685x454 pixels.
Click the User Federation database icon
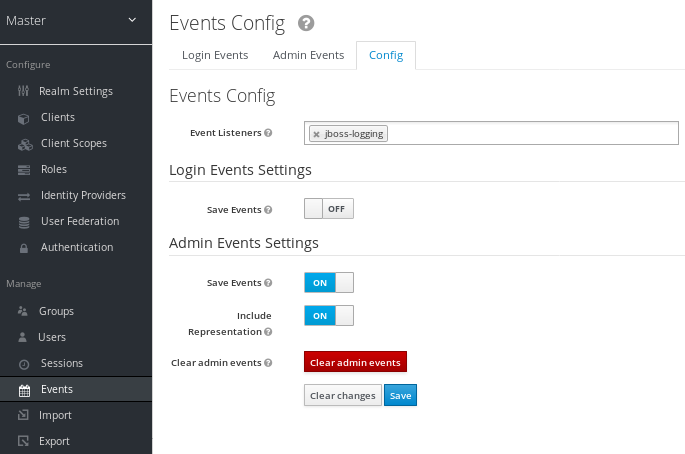click(x=24, y=222)
